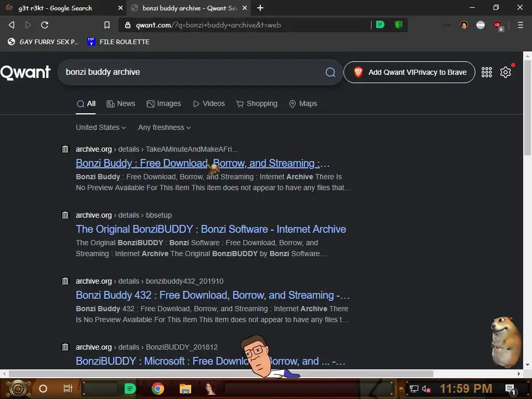This screenshot has height=399, width=532.
Task: Open the uBlock Origin extension icon
Action: tap(498, 25)
